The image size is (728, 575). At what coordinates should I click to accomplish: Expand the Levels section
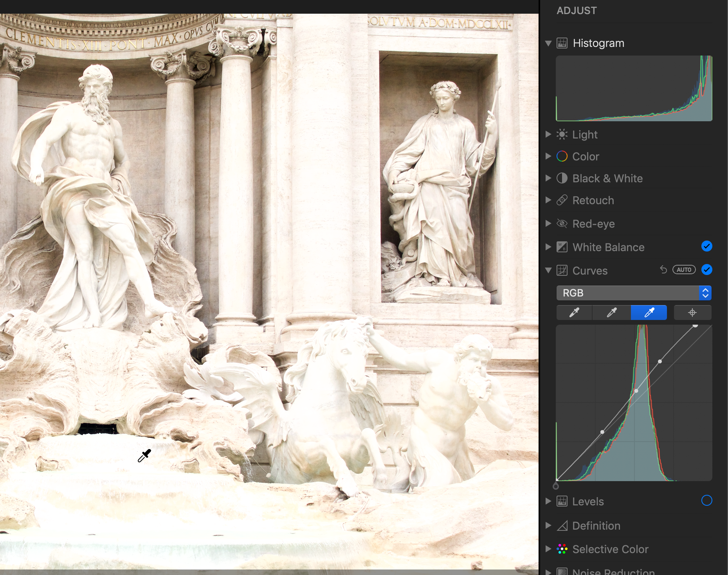tap(548, 501)
